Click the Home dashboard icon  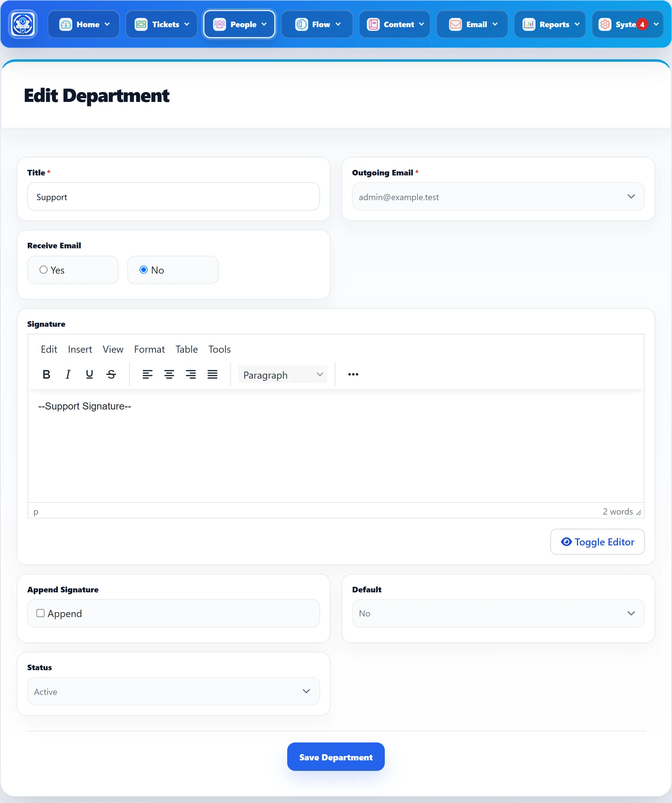[x=66, y=24]
